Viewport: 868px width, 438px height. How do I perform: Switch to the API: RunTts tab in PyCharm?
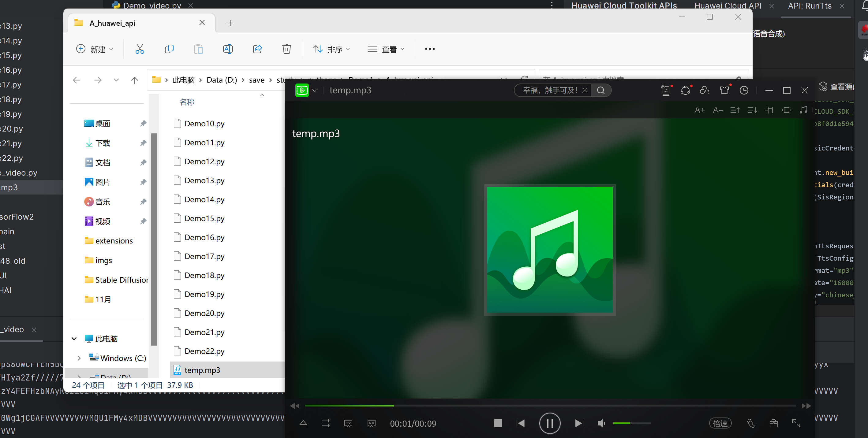[810, 6]
